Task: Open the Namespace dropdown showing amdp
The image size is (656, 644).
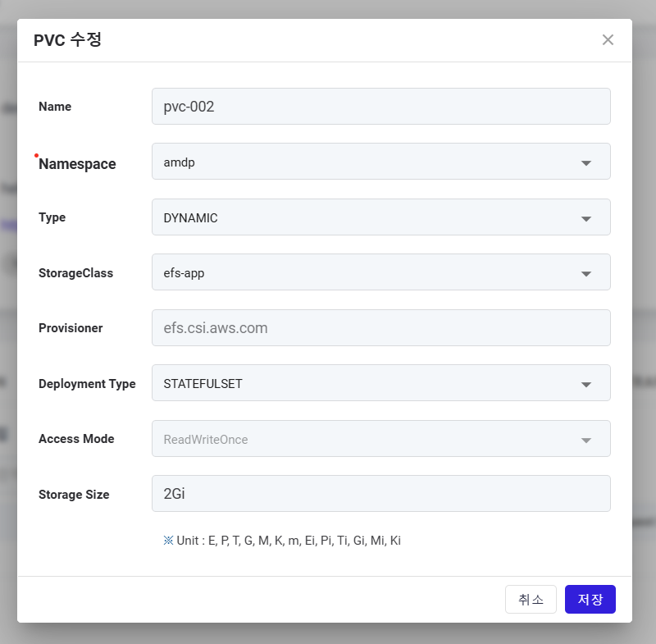Action: click(380, 162)
